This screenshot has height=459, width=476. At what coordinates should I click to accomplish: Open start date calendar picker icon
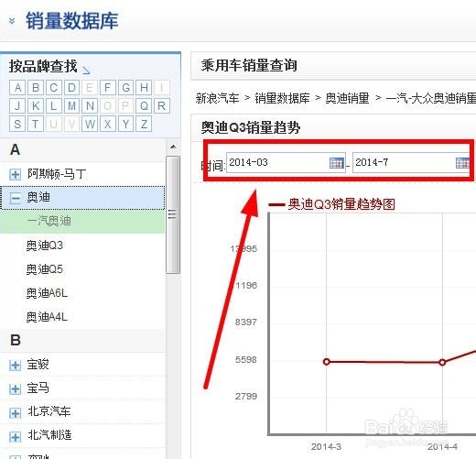[x=337, y=163]
